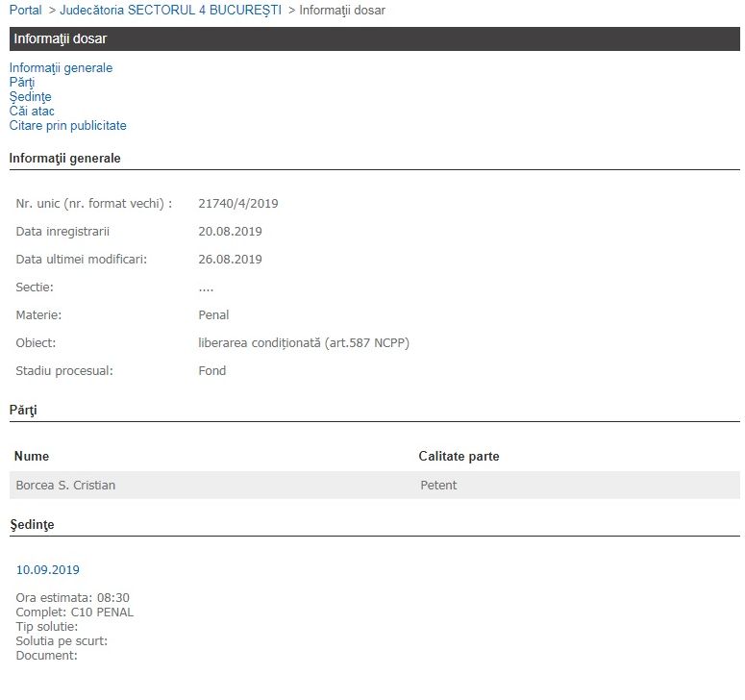Open Judecătoria SECTORUL 4 BUCUREŞTI breadcrumb link
The width and height of the screenshot is (745, 700).
click(170, 10)
